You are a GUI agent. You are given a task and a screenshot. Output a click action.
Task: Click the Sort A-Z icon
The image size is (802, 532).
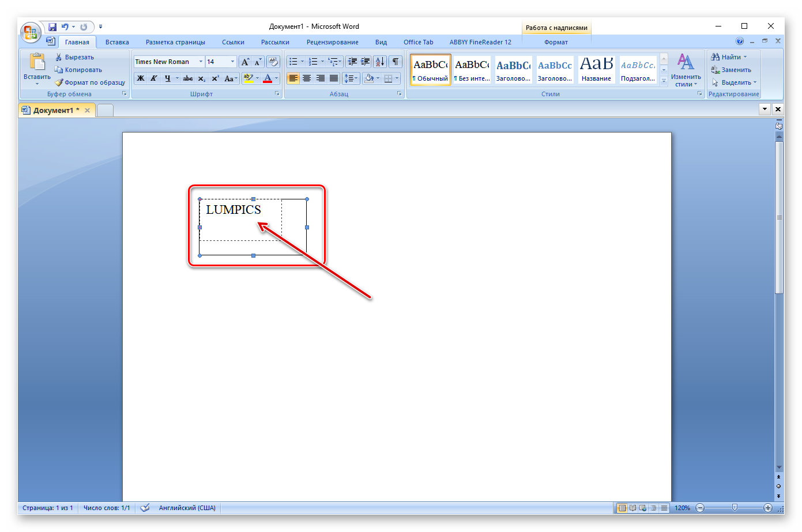pos(379,62)
